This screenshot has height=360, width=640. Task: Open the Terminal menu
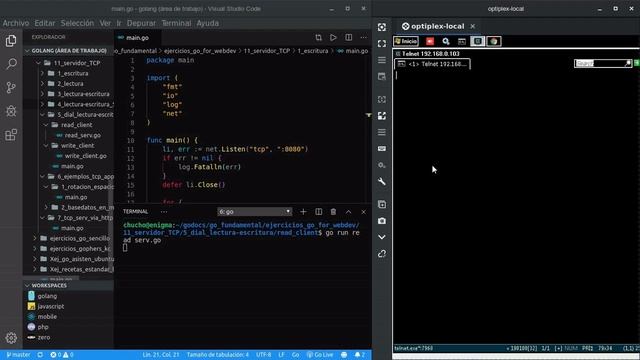click(176, 23)
